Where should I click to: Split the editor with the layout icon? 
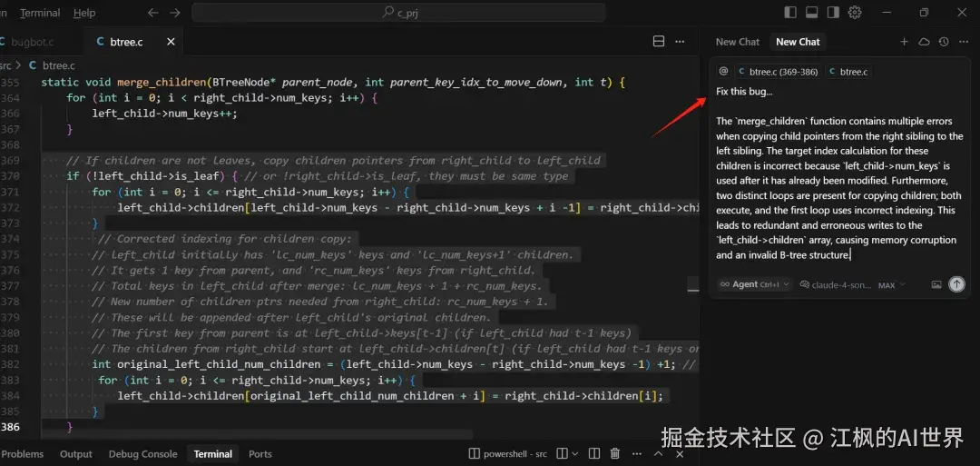658,41
